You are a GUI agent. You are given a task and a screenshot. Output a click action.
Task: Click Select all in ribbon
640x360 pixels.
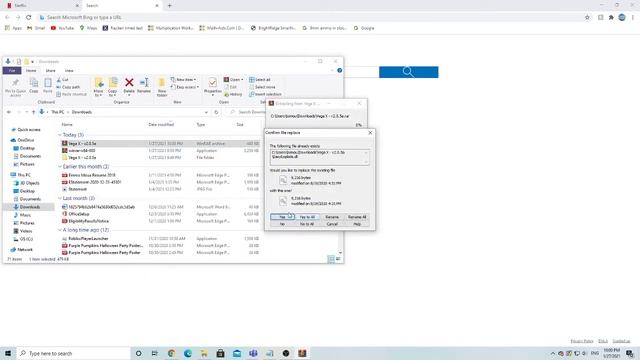coord(260,80)
